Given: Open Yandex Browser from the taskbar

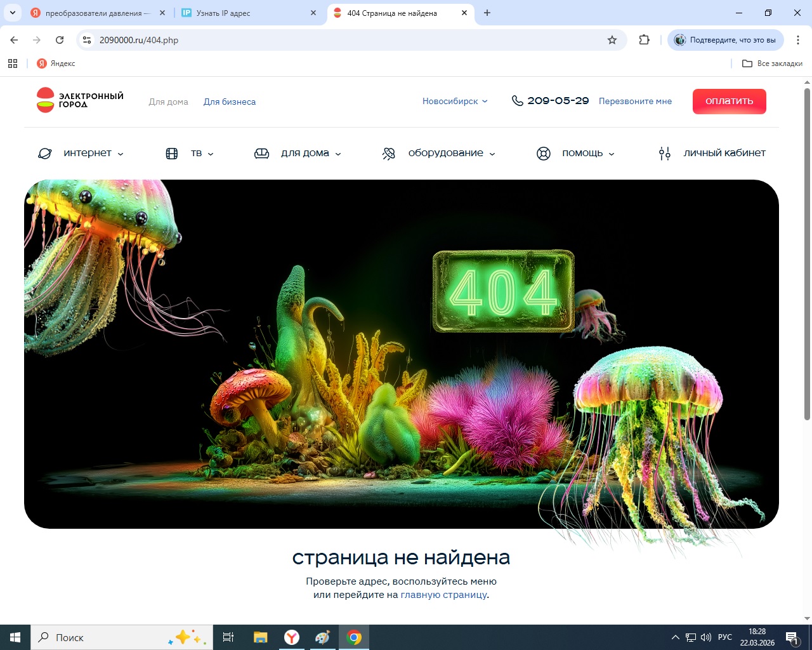Looking at the screenshot, I should [x=292, y=637].
